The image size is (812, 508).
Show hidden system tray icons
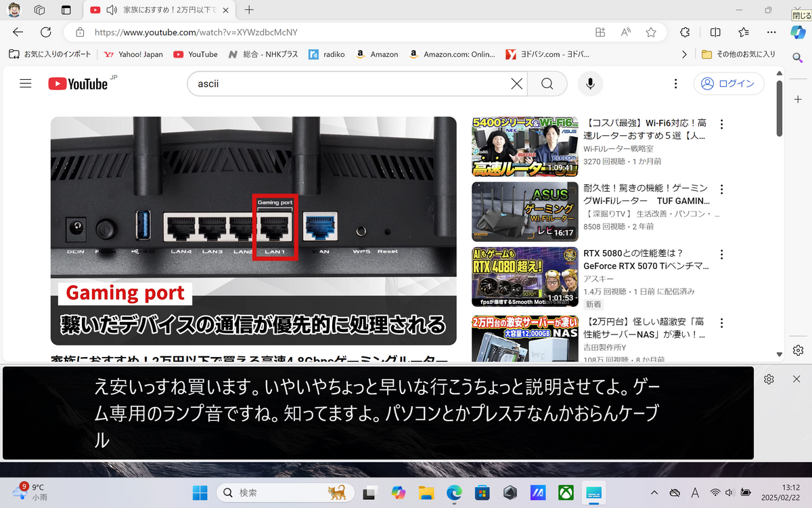[x=654, y=492]
